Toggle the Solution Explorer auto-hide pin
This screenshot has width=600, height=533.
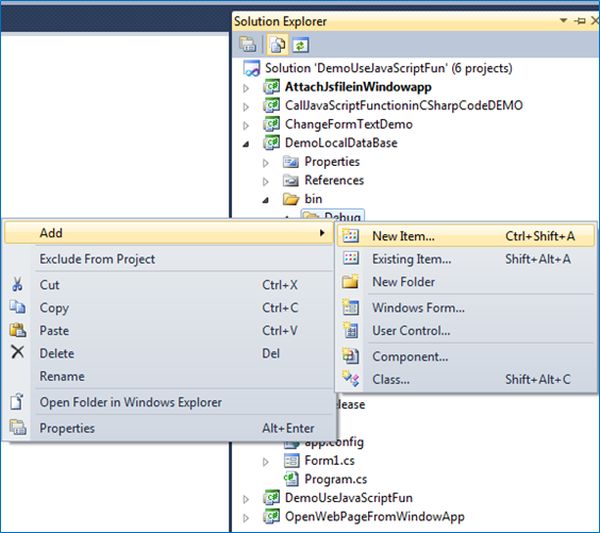click(x=577, y=20)
